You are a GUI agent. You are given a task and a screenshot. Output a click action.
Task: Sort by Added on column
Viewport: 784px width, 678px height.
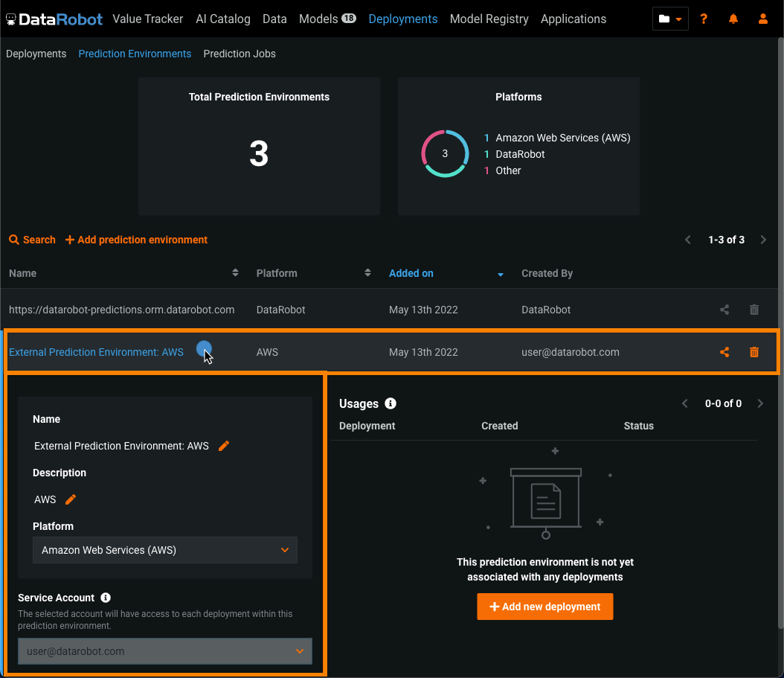[x=411, y=273]
